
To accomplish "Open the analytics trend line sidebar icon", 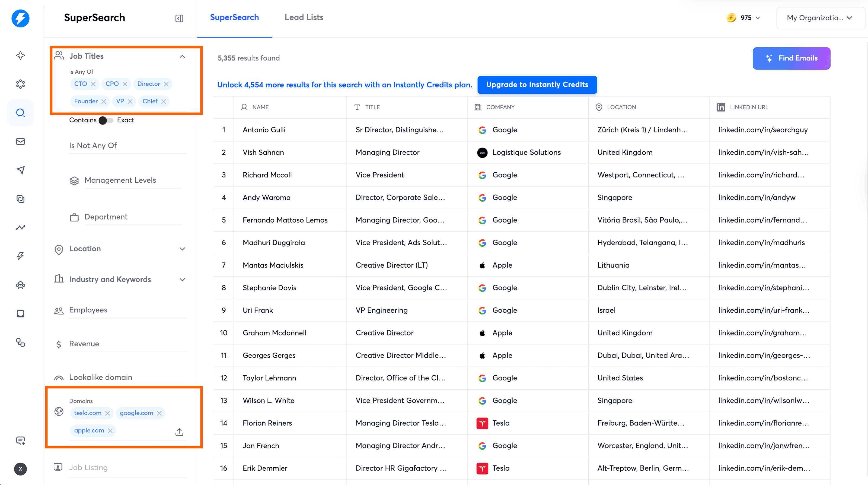I will pyautogui.click(x=21, y=227).
